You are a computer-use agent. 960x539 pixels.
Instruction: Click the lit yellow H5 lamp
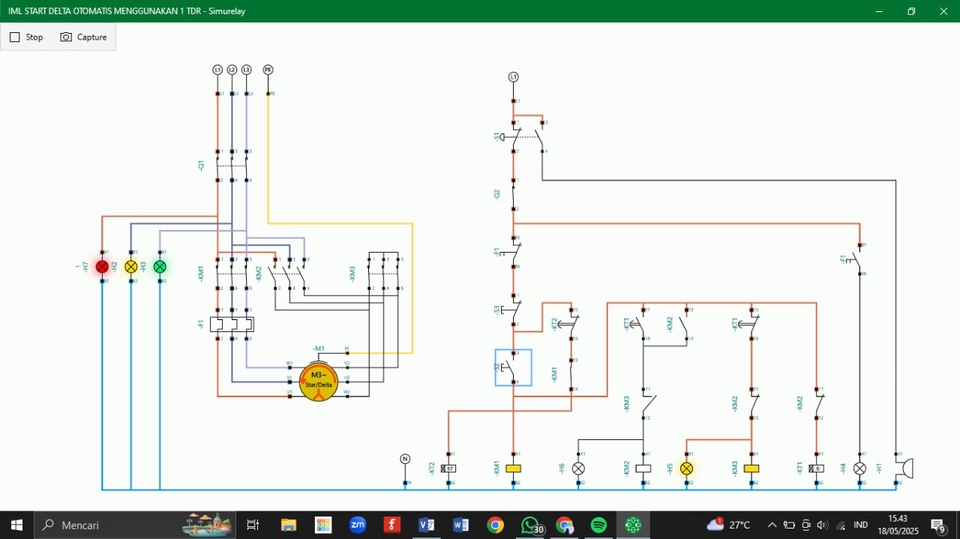click(686, 469)
